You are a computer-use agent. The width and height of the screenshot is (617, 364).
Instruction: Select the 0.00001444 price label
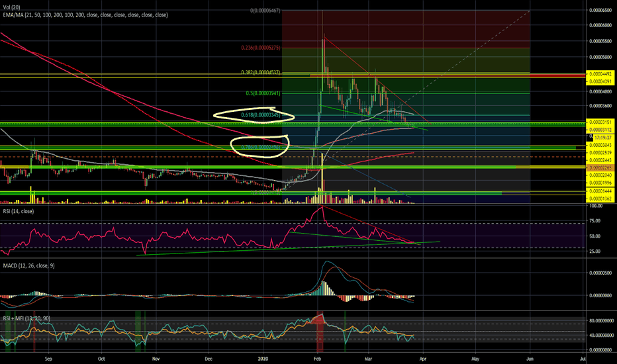[x=600, y=191]
